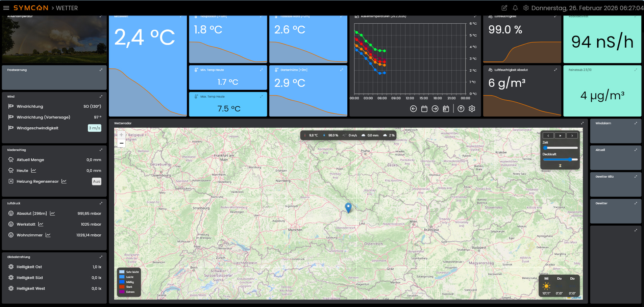Expand the Wetterradar tile
The height and width of the screenshot is (307, 644).
pos(582,123)
